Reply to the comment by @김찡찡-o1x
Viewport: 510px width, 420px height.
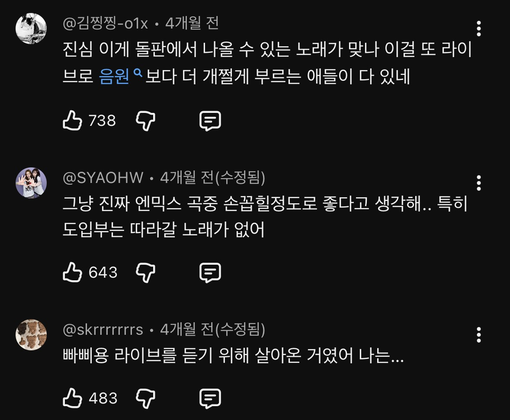(210, 121)
